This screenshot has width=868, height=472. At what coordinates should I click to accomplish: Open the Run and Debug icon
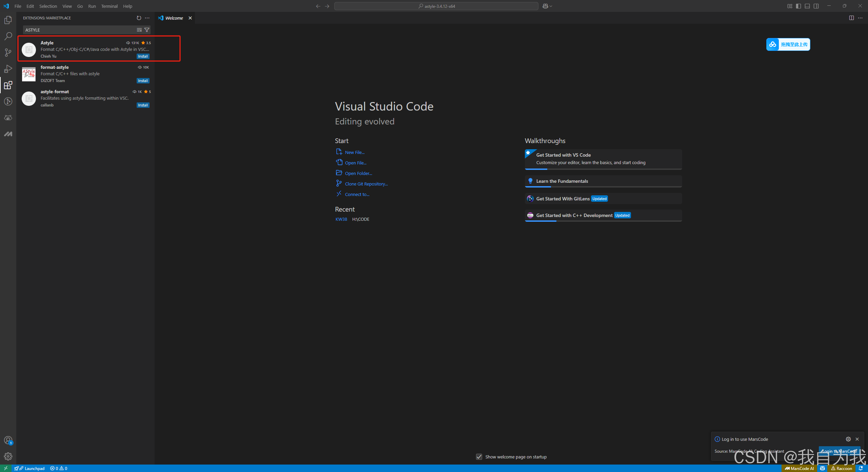pos(8,69)
